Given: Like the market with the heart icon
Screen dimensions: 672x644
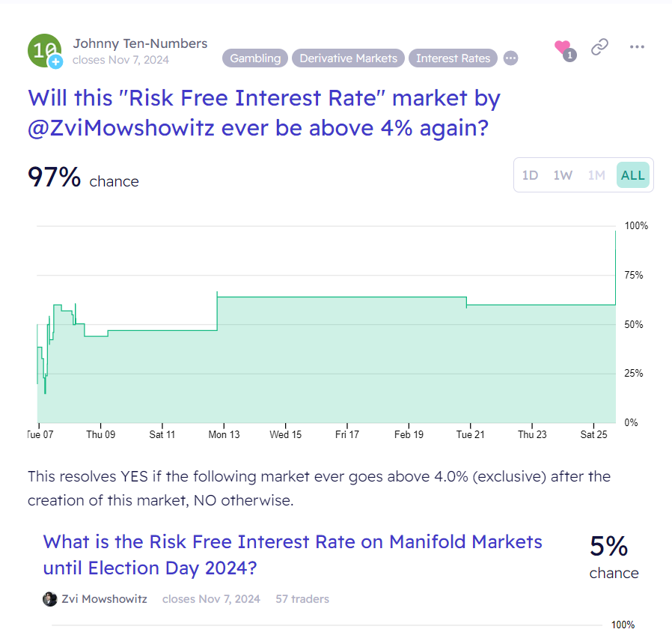Looking at the screenshot, I should tap(563, 47).
